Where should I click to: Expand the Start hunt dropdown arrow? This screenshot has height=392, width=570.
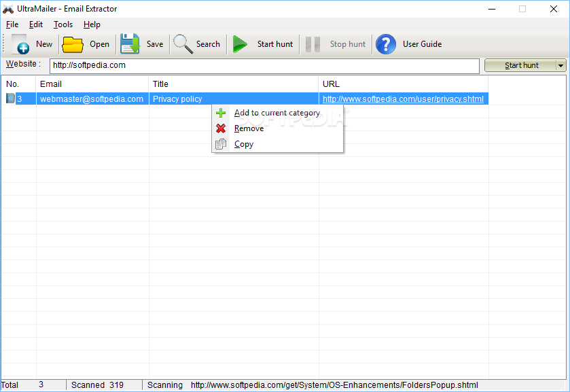[x=561, y=65]
